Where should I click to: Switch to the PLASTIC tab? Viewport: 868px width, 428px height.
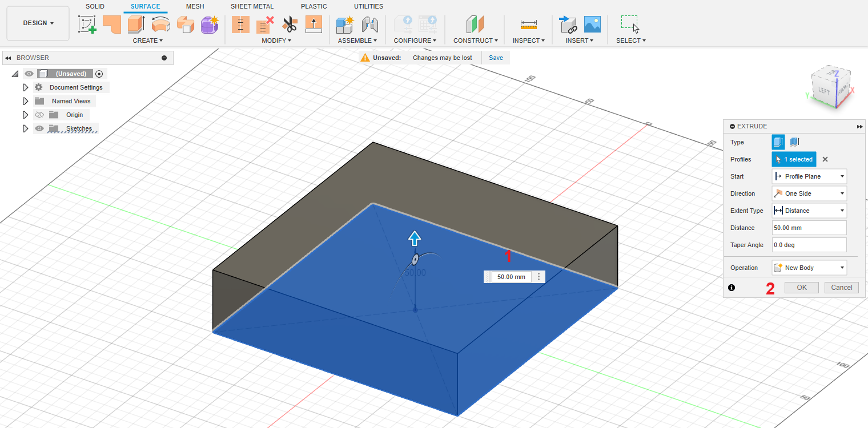(x=314, y=6)
